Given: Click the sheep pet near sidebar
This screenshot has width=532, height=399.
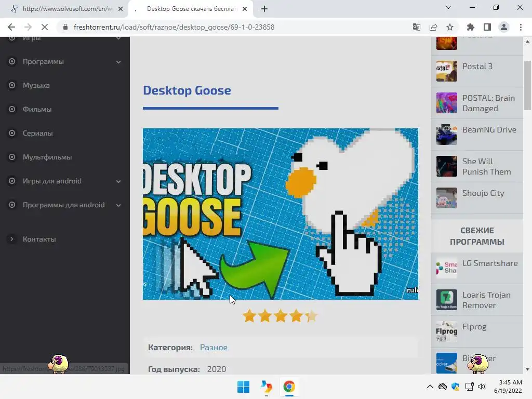Looking at the screenshot, I should click(58, 364).
